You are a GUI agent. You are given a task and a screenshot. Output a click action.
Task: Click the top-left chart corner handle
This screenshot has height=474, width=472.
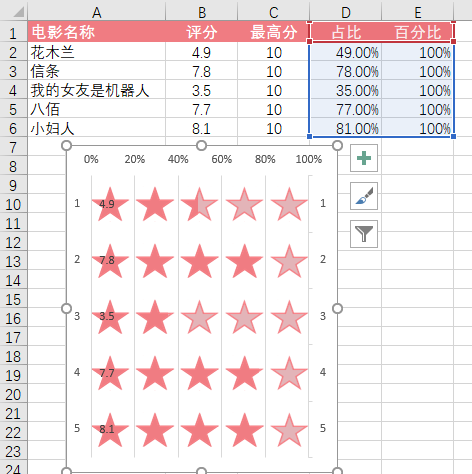[67, 146]
